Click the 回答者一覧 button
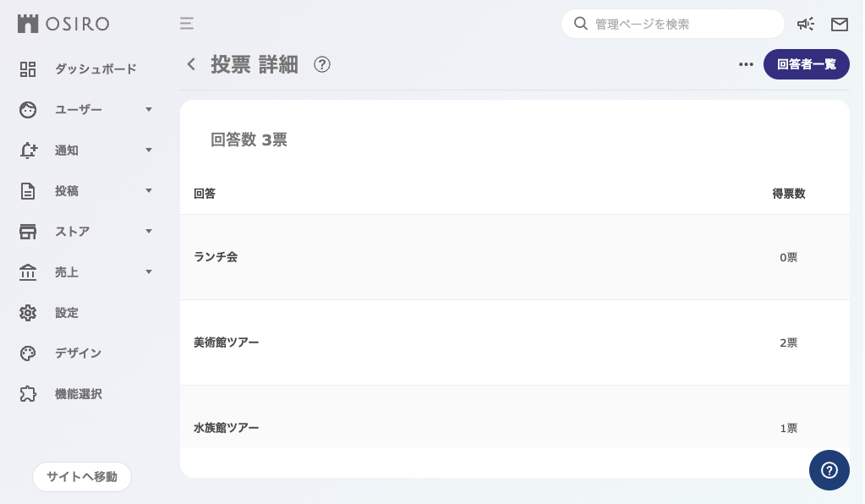 pos(807,64)
